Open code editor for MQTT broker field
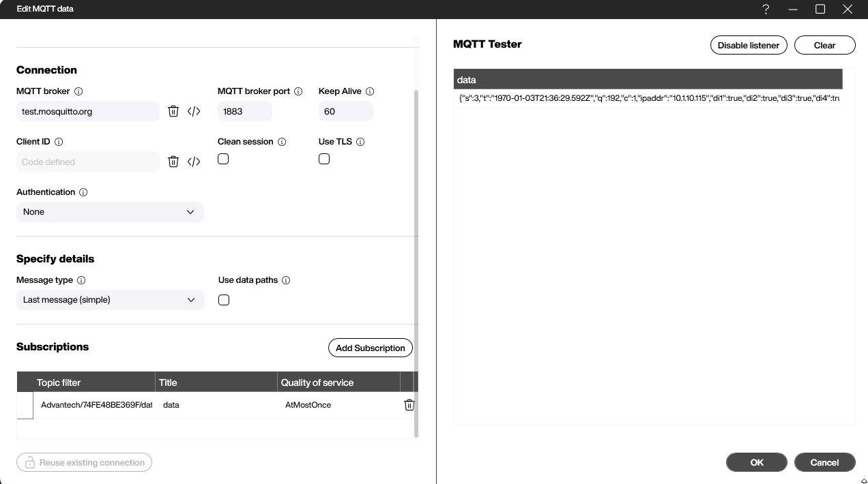The image size is (868, 484). pos(194,110)
